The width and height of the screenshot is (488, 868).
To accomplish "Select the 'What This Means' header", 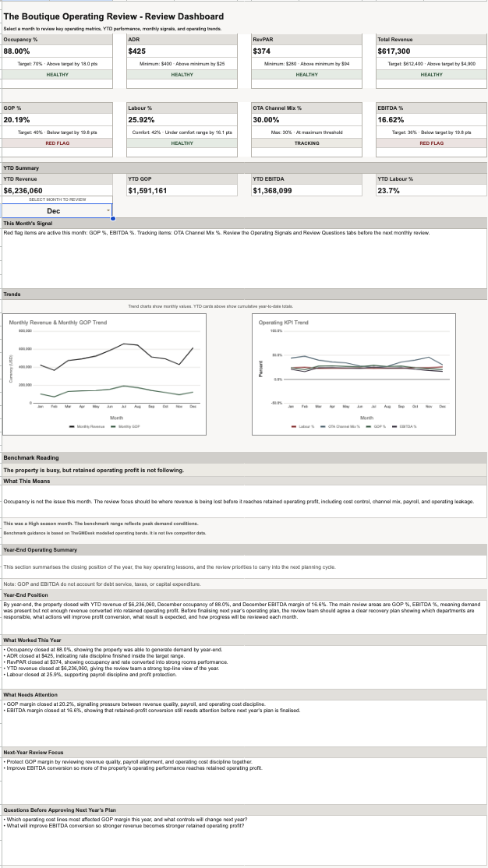I will point(244,481).
